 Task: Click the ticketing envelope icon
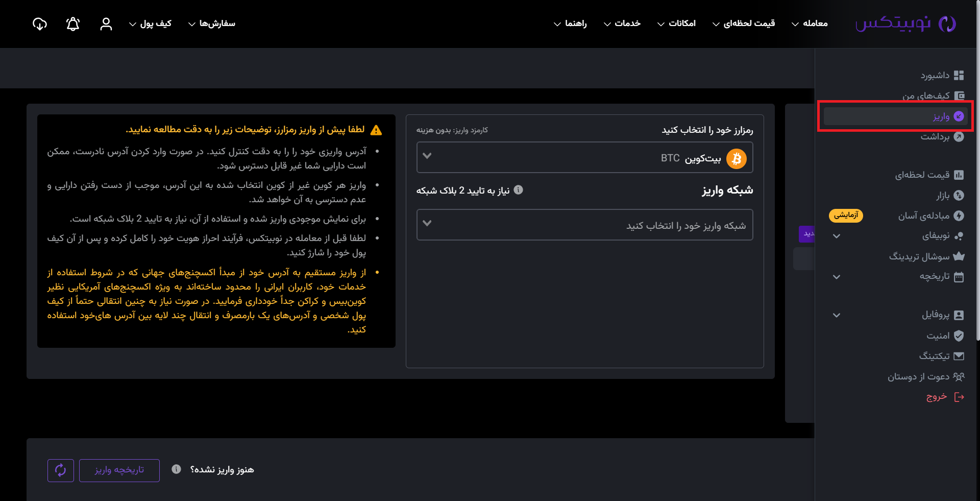[959, 356]
